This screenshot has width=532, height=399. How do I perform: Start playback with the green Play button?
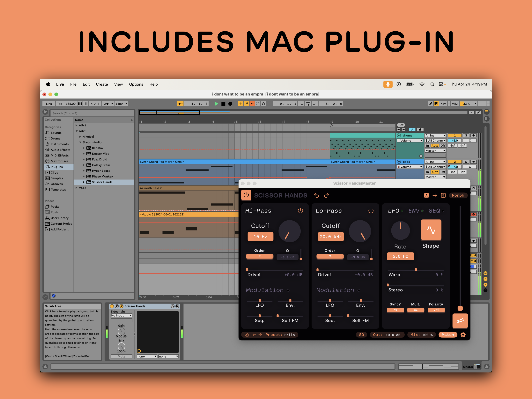216,104
